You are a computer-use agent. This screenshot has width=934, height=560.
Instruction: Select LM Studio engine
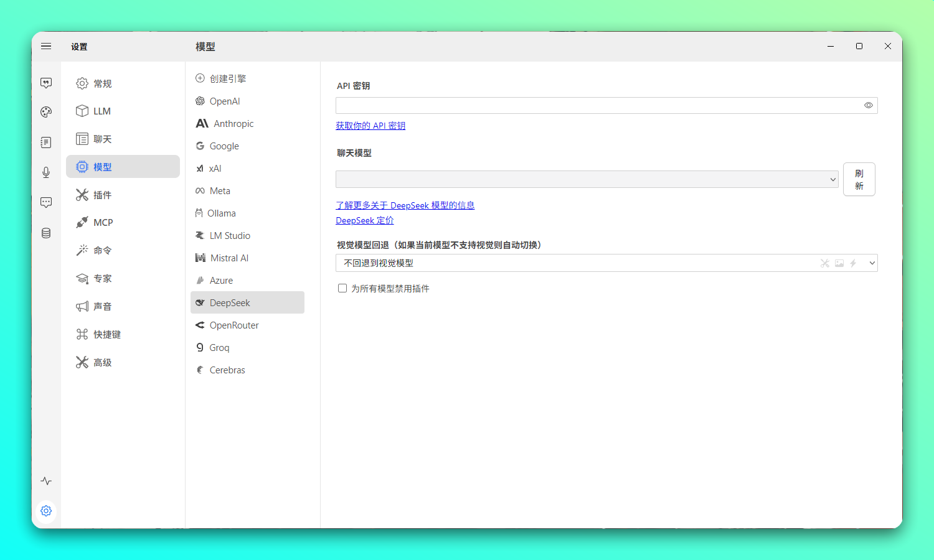coord(247,235)
